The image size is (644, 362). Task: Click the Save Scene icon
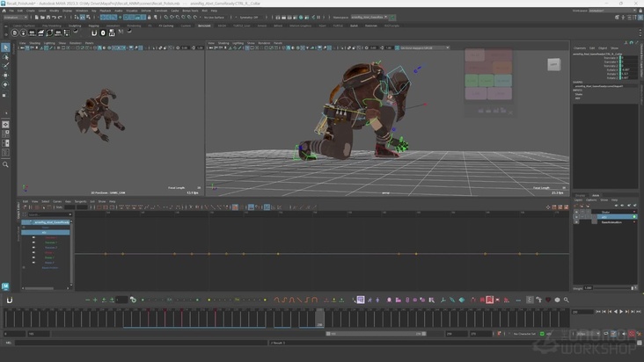point(48,18)
